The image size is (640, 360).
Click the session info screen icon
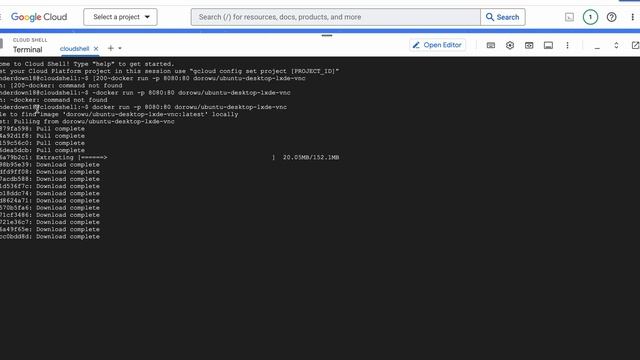click(548, 45)
